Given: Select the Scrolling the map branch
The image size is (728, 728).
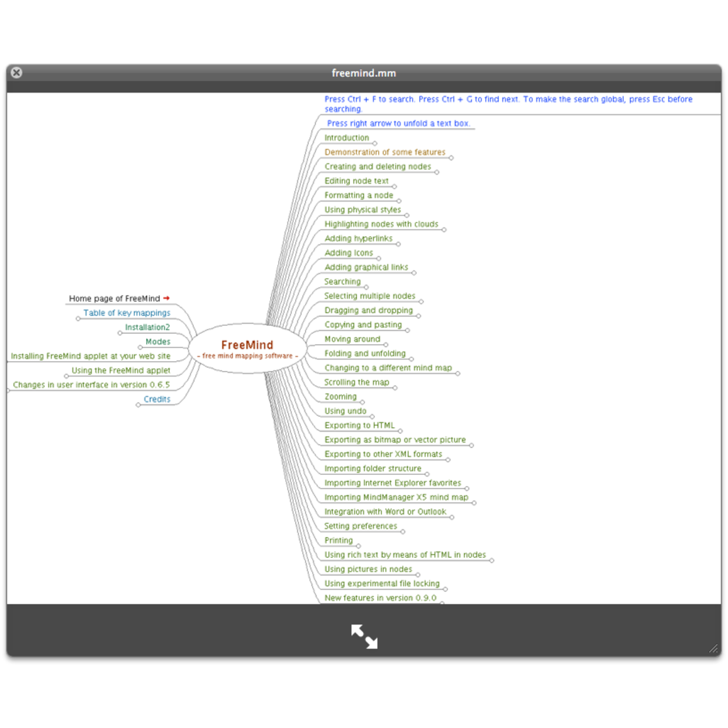Looking at the screenshot, I should tap(357, 382).
